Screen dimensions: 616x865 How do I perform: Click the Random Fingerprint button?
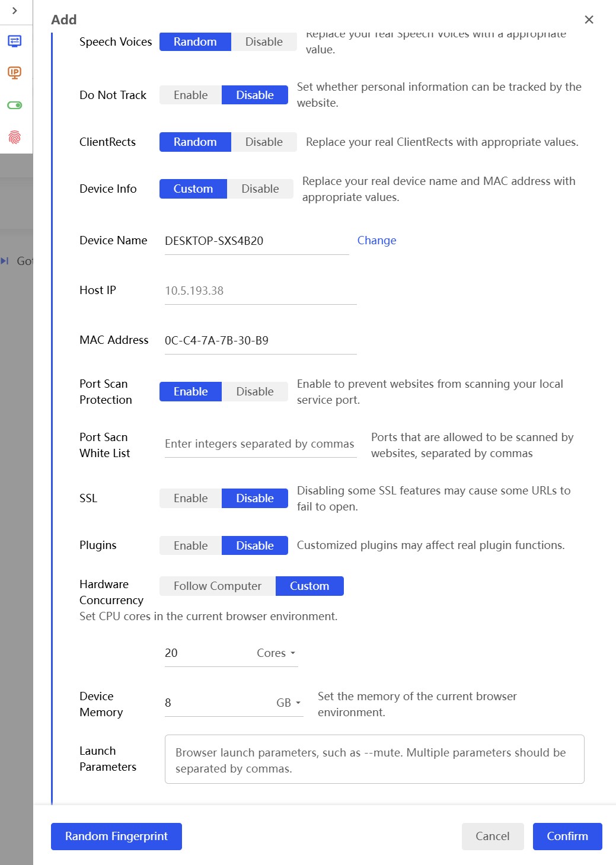116,836
